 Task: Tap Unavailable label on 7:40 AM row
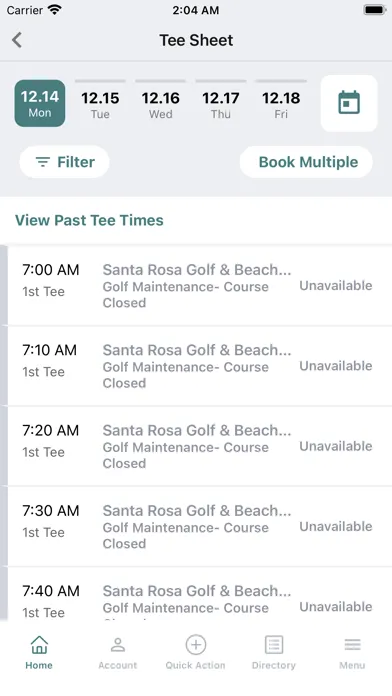pyautogui.click(x=336, y=607)
